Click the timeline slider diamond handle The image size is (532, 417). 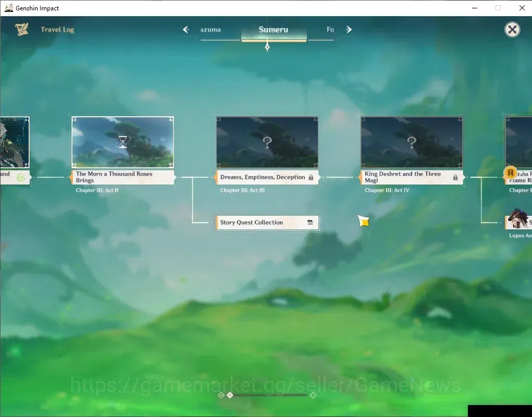(230, 395)
